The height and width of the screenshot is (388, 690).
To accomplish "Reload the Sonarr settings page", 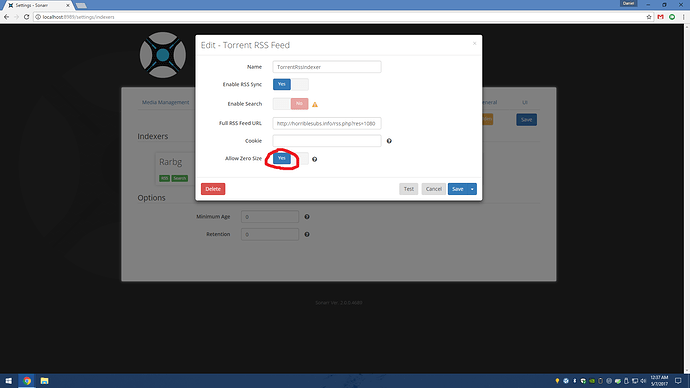I will pyautogui.click(x=26, y=17).
